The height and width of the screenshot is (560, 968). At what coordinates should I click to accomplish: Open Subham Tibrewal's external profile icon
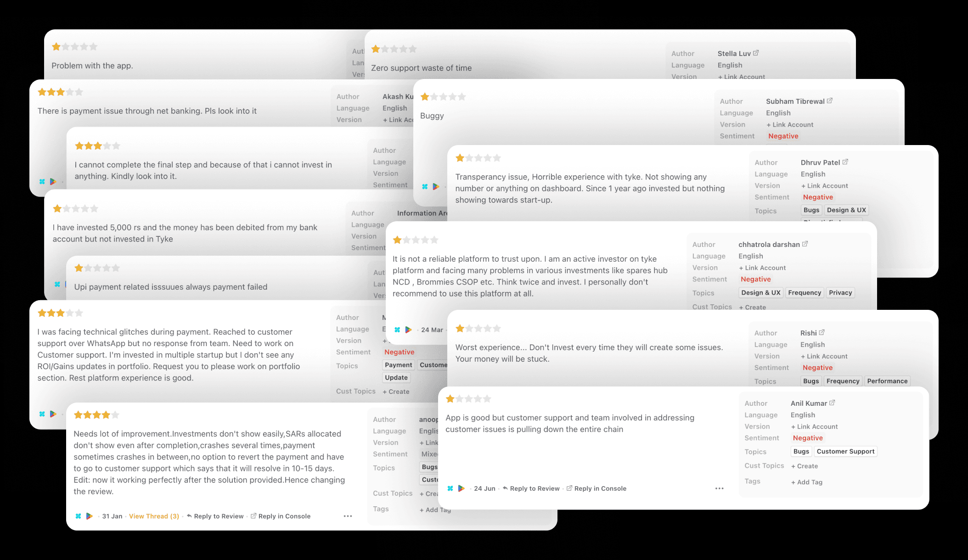(830, 101)
